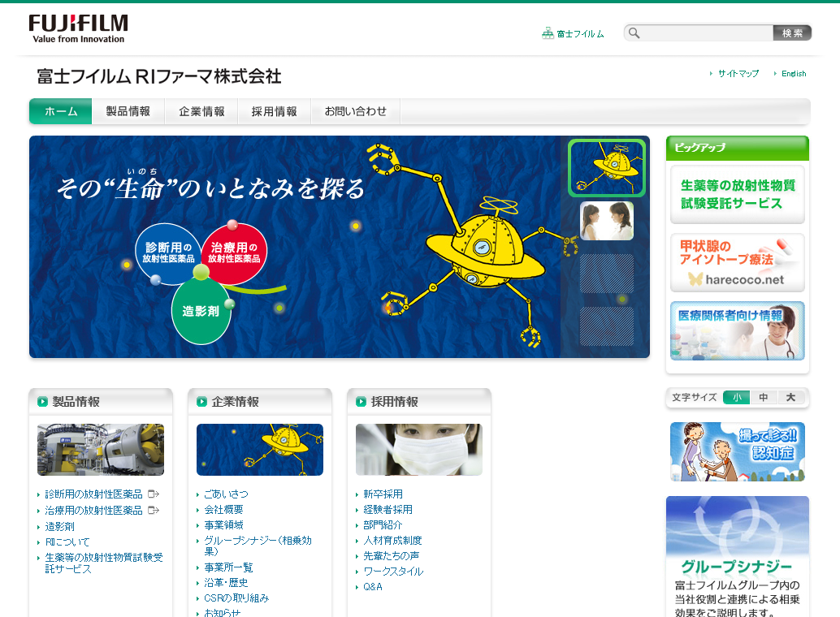Click the 企業情報 section heading
This screenshot has width=840, height=617.
(x=235, y=402)
